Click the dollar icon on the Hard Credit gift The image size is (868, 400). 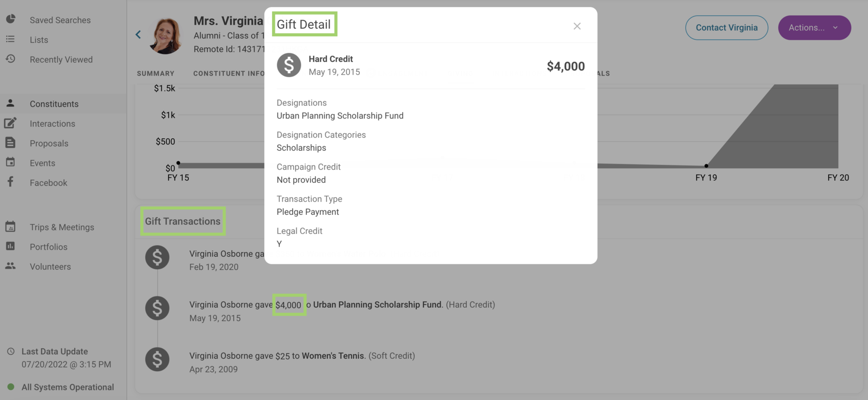pyautogui.click(x=289, y=65)
